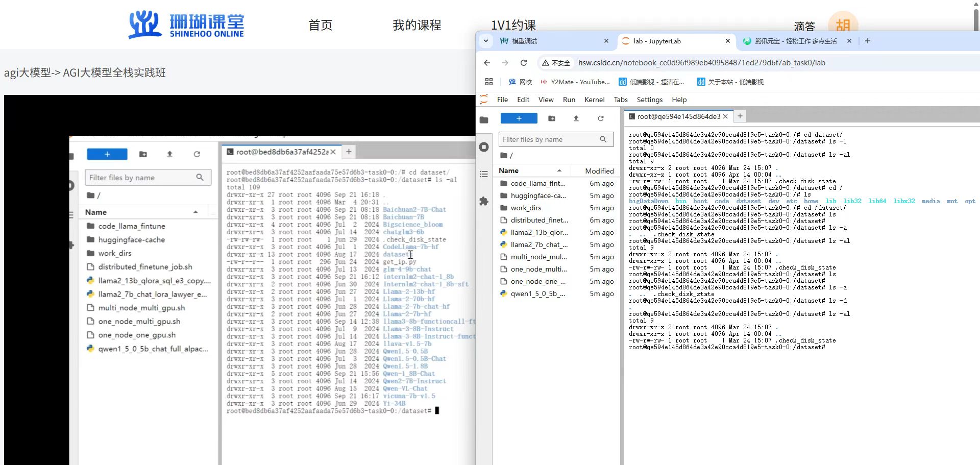Refresh the JupyterLab file list

[601, 118]
